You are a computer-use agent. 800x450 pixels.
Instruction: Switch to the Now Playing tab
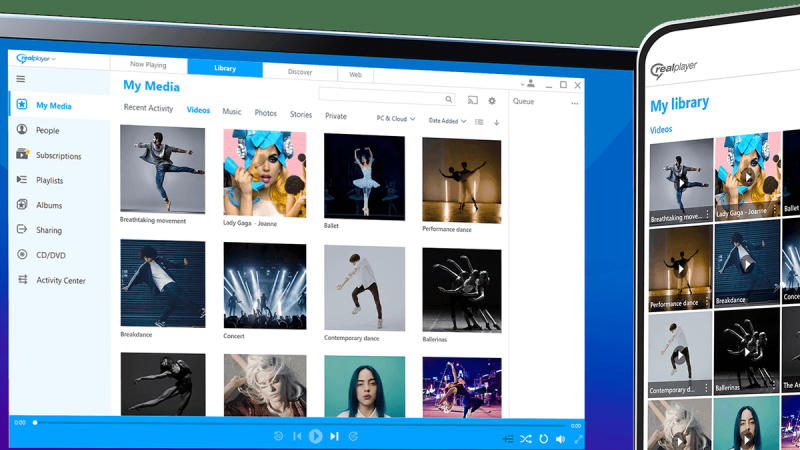(x=148, y=64)
